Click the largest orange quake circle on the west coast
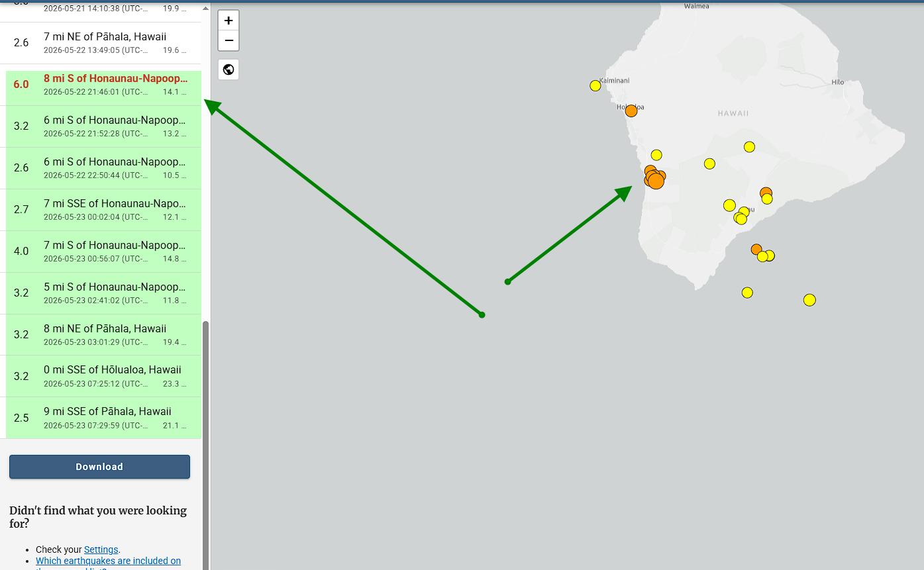Image resolution: width=924 pixels, height=570 pixels. pos(656,181)
